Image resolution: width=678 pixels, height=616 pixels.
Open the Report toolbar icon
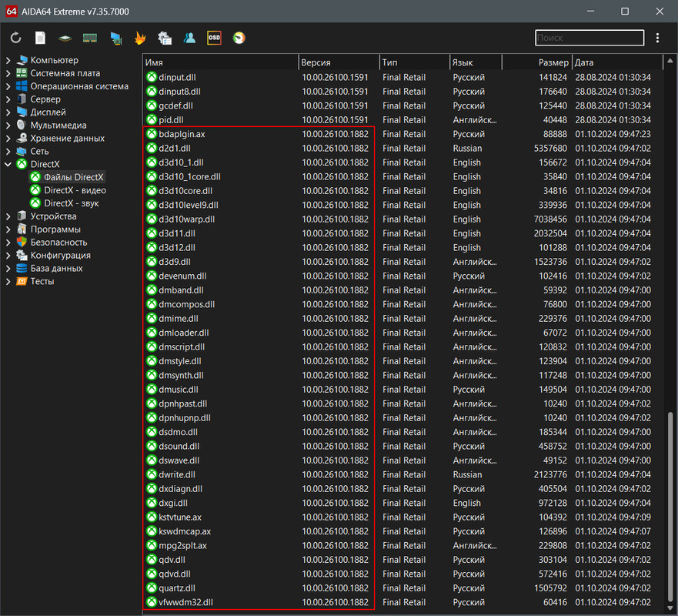click(40, 38)
